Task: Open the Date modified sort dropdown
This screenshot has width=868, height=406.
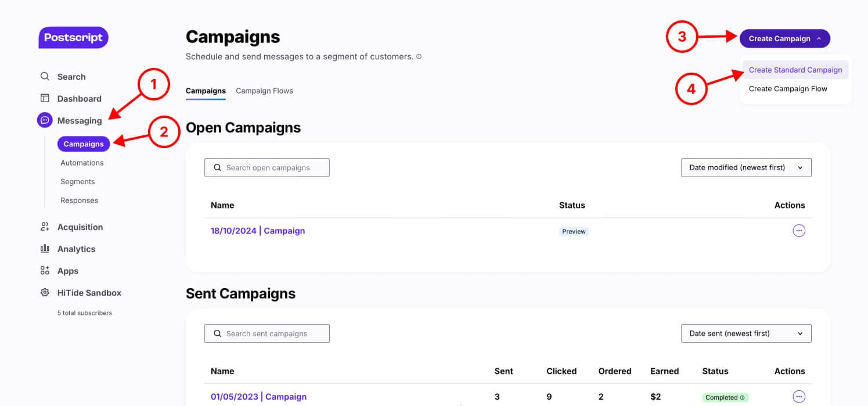Action: point(745,168)
